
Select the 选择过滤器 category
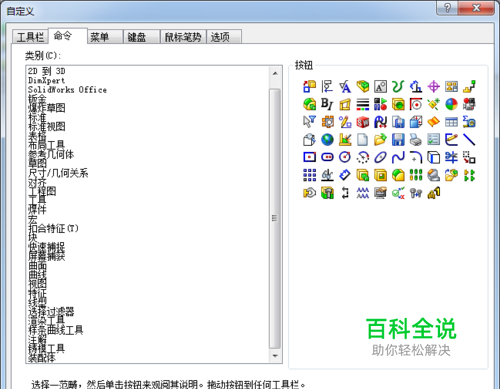pos(51,312)
